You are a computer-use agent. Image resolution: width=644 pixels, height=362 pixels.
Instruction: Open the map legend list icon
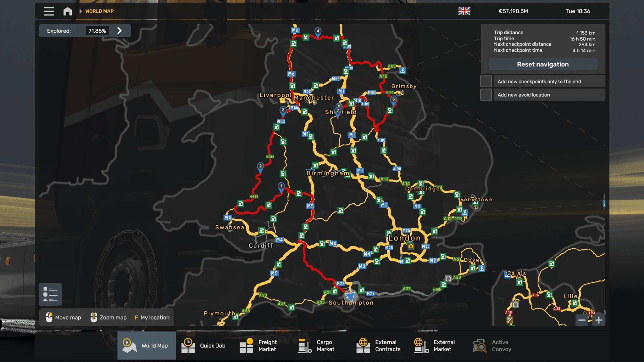click(x=50, y=294)
